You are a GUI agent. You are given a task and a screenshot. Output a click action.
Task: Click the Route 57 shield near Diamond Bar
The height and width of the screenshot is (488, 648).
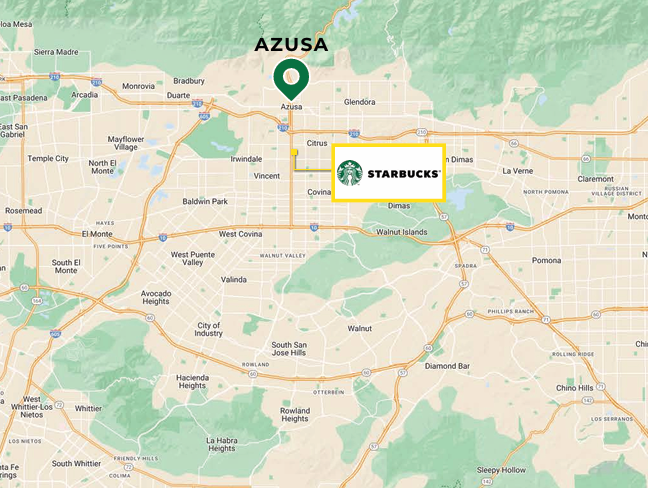click(403, 373)
